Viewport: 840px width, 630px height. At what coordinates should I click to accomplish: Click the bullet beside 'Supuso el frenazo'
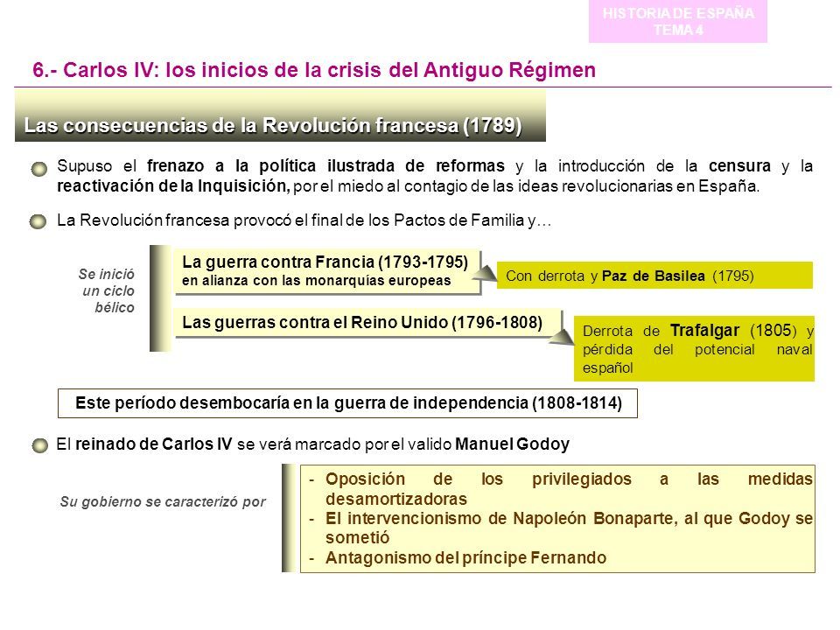[x=39, y=169]
